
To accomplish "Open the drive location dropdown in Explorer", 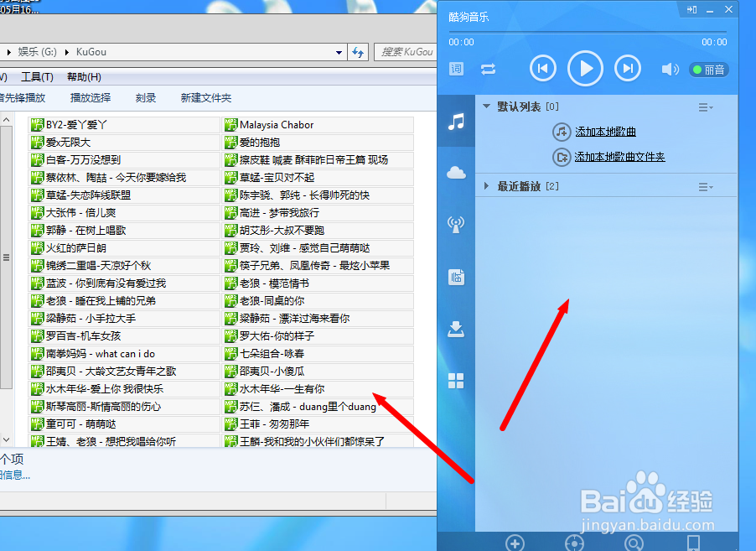I will (x=338, y=51).
